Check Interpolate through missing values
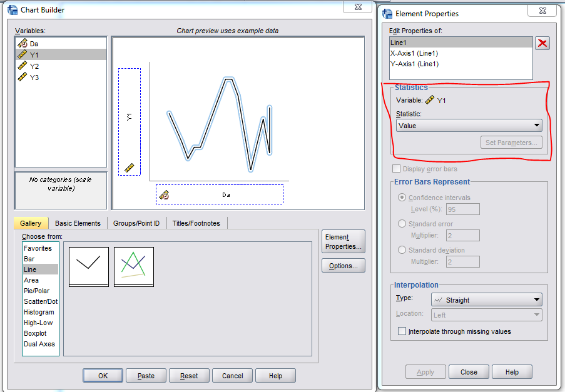Viewport: 565px width, 392px height. pyautogui.click(x=402, y=331)
